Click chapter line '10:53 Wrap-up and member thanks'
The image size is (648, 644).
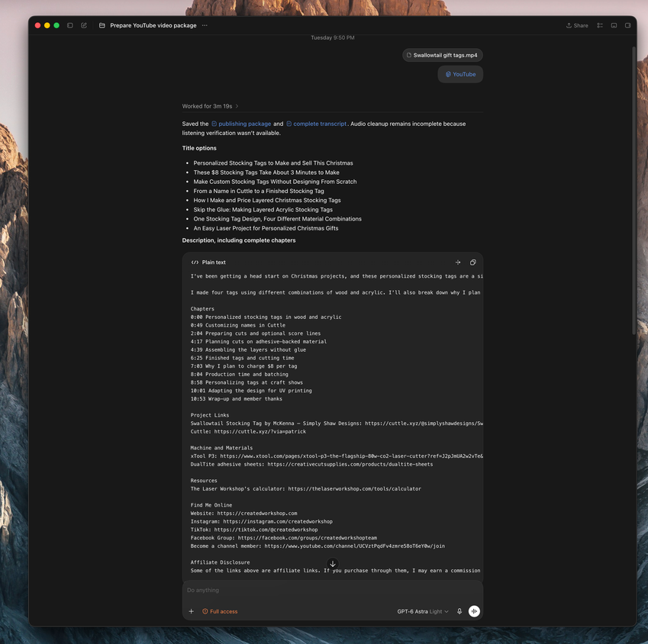237,399
